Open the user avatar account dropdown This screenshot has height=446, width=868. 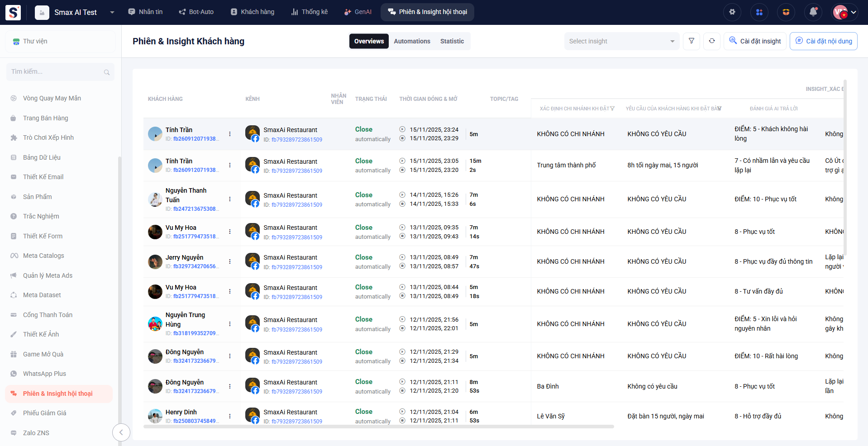coord(844,12)
